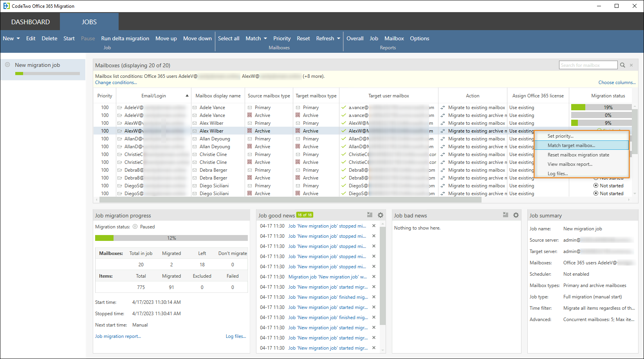Click the Allan Deyoung Primary row display name
The height and width of the screenshot is (359, 644).
[215, 139]
